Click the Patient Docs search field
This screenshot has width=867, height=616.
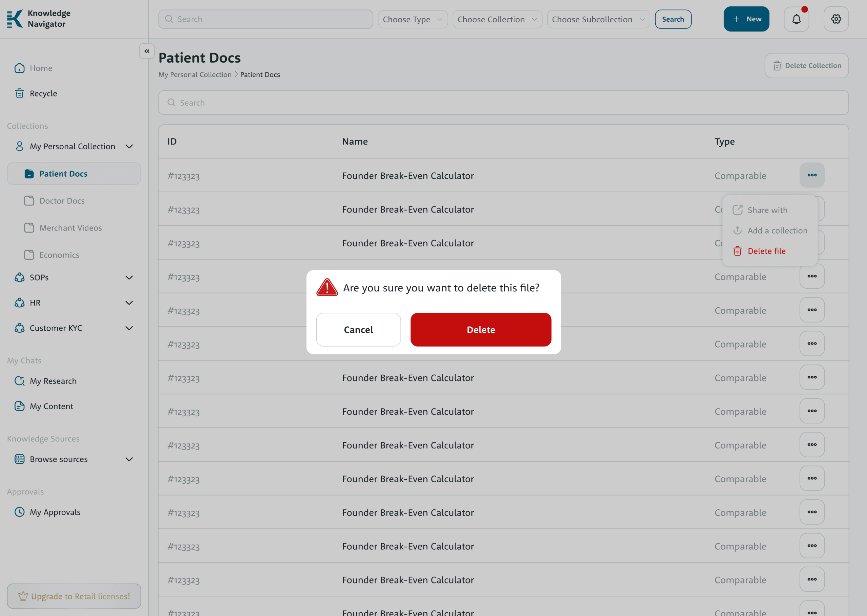click(503, 103)
